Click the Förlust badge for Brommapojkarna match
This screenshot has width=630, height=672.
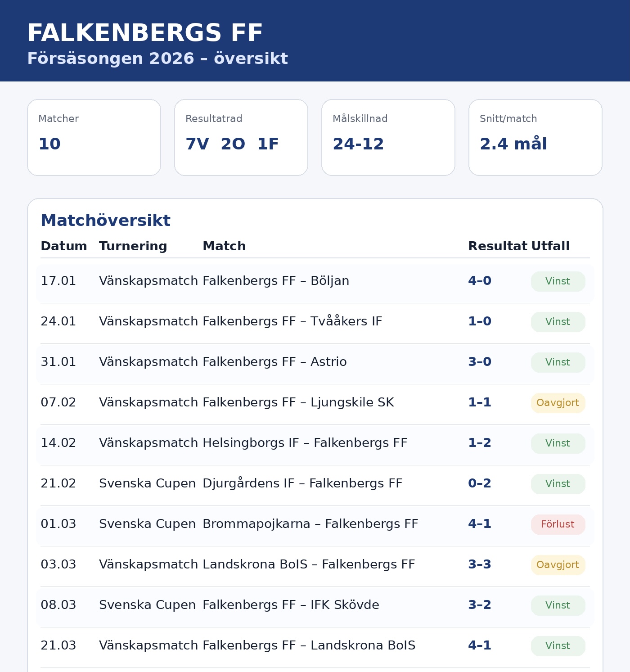(558, 524)
